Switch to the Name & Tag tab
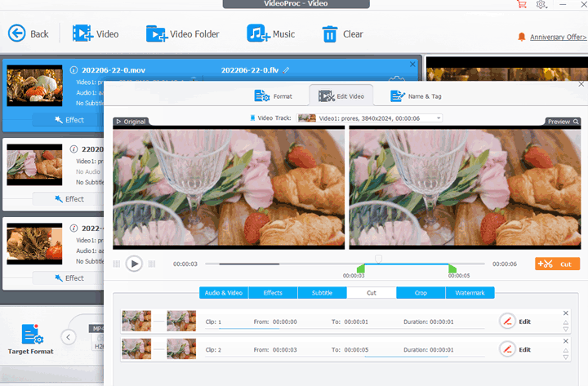588x386 pixels. pos(416,96)
